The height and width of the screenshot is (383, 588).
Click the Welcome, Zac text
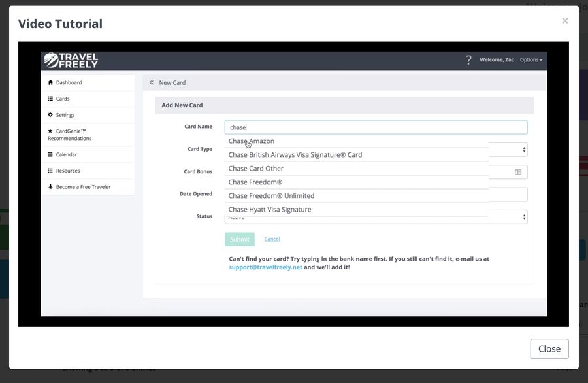click(x=497, y=60)
